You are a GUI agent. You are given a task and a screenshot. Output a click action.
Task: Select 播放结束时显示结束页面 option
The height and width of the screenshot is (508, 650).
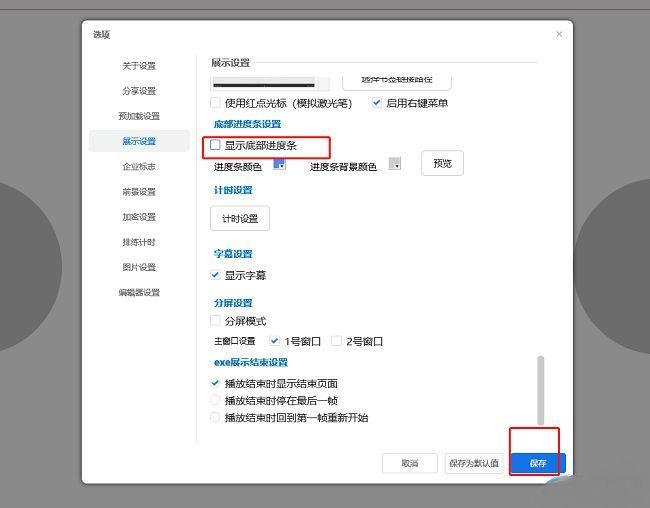click(215, 383)
